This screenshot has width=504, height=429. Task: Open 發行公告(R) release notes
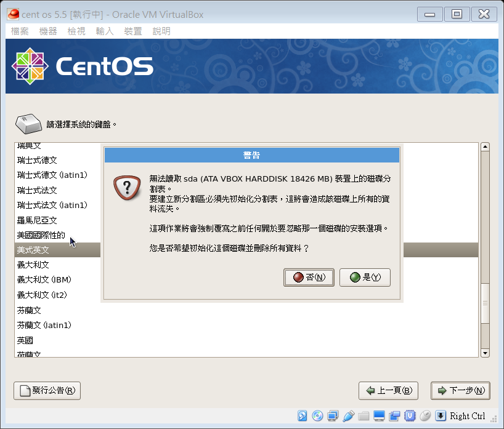point(47,390)
